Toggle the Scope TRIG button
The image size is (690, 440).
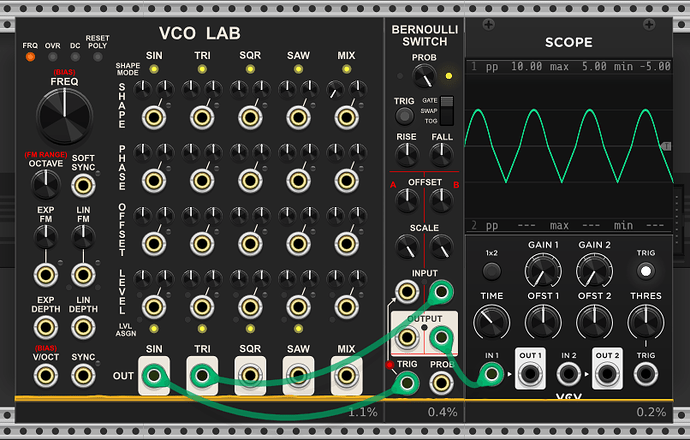click(x=645, y=271)
